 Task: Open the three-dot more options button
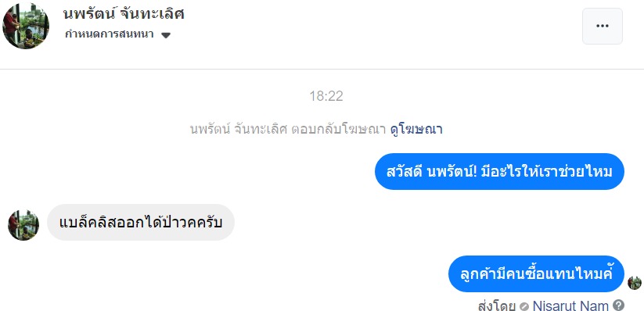coord(602,26)
